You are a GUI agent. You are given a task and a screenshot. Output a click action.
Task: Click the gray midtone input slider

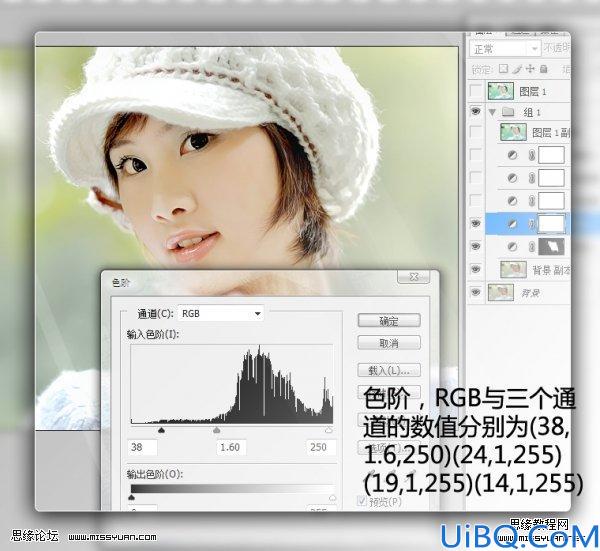click(217, 430)
